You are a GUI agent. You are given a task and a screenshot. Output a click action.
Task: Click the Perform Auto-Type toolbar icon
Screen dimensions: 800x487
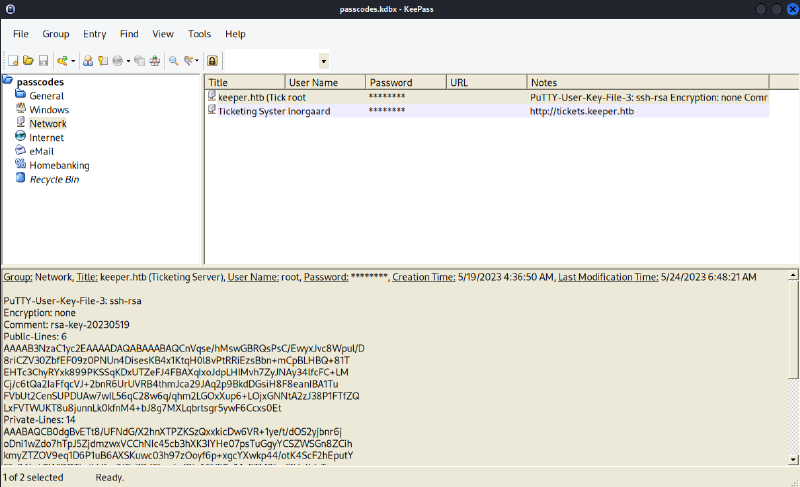click(x=154, y=61)
